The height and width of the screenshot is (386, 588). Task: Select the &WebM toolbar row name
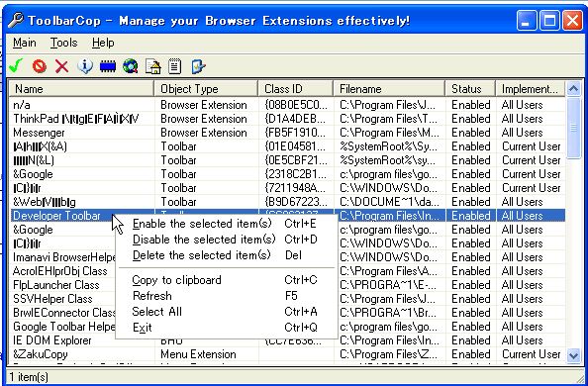(x=45, y=202)
